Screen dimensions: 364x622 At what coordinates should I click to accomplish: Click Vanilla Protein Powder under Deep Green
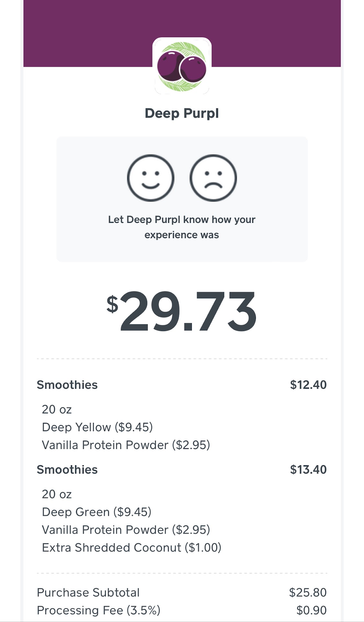coord(126,530)
